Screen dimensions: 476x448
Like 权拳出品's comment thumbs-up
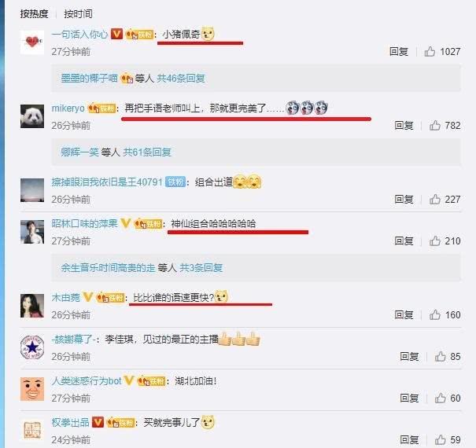(x=440, y=439)
